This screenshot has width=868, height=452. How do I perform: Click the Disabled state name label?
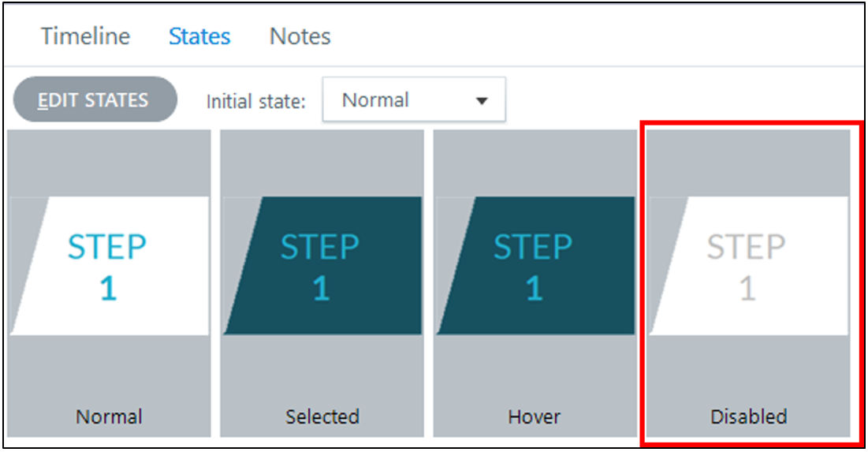coord(748,416)
